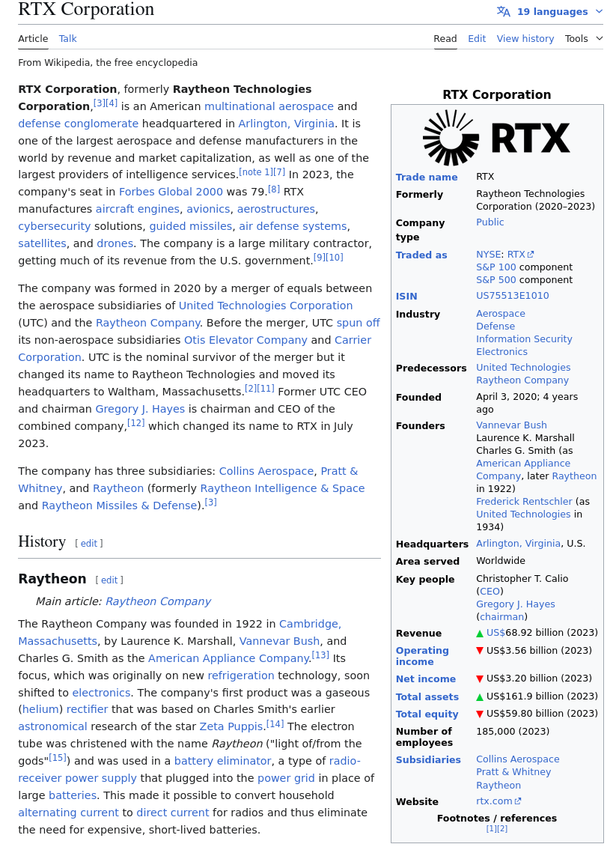Click the Gregory J. Hayes link in infobox
The height and width of the screenshot is (850, 616).
pos(515,604)
